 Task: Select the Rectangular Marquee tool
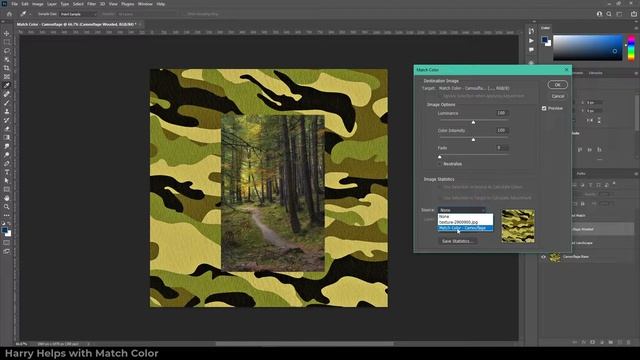pos(7,42)
